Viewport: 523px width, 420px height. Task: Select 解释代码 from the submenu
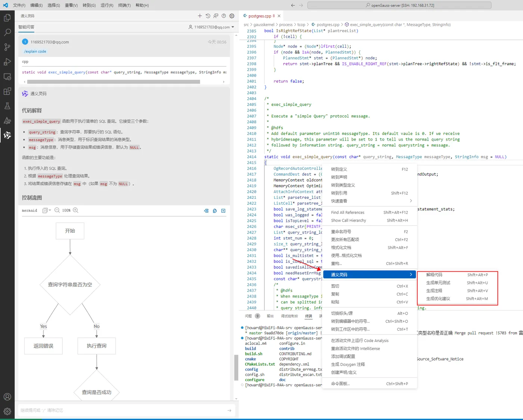457,275
